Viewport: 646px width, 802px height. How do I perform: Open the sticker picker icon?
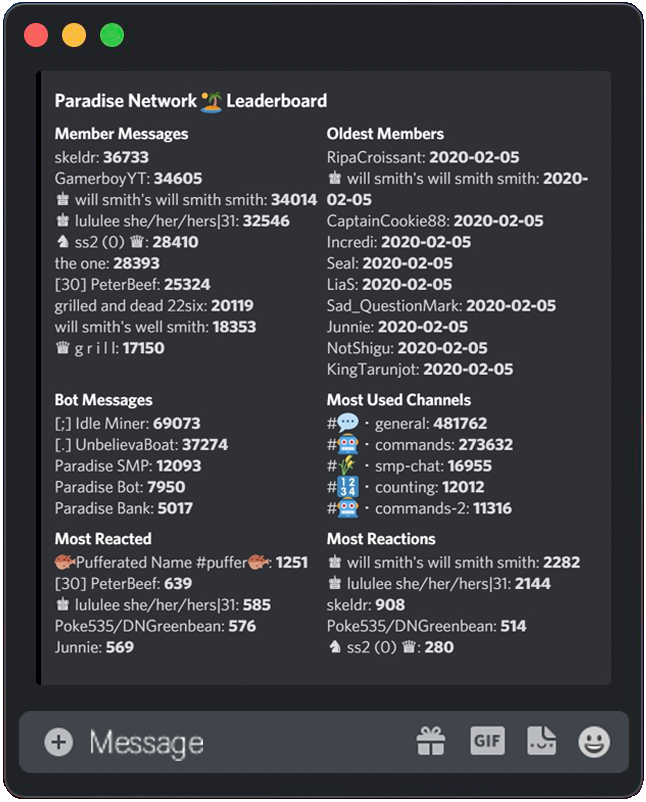click(x=541, y=741)
